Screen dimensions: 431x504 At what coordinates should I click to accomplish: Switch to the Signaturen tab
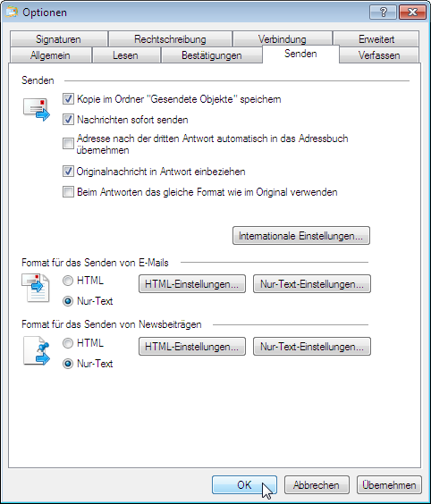tap(58, 39)
